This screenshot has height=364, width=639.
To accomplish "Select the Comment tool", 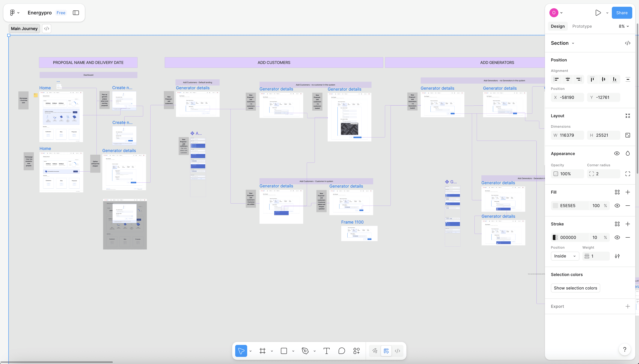I will click(341, 351).
